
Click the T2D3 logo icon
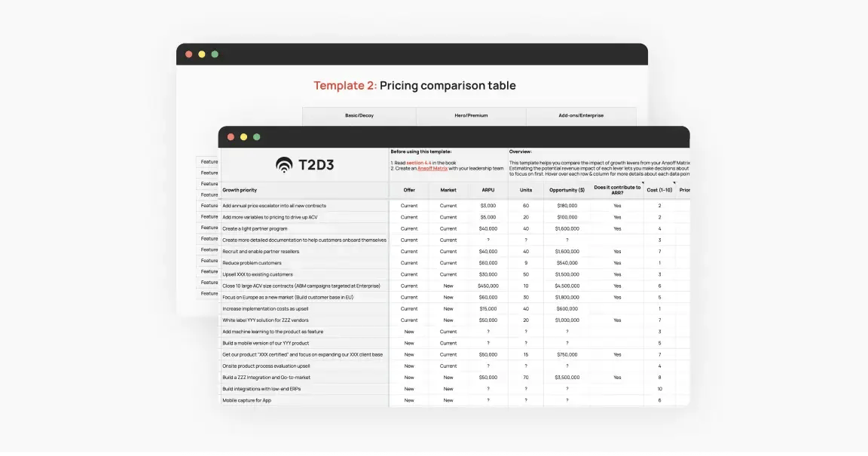point(284,165)
